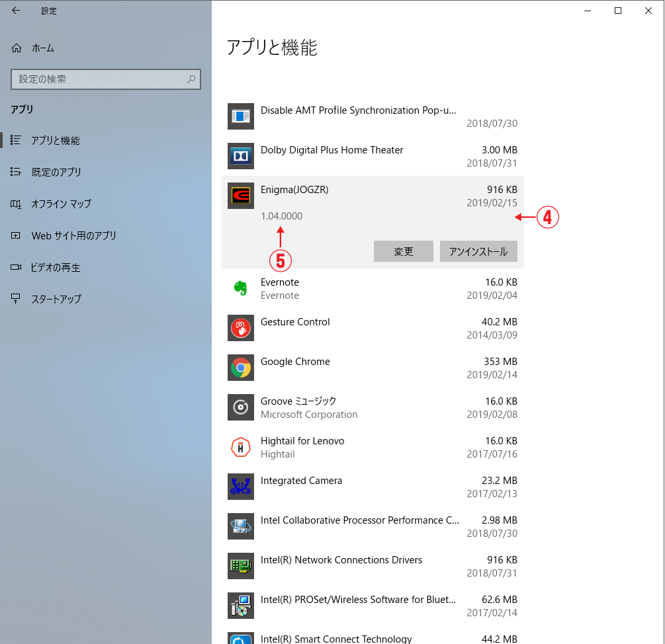Screen dimensions: 665x644
Task: Click the Google Chrome icon
Action: pyautogui.click(x=240, y=368)
